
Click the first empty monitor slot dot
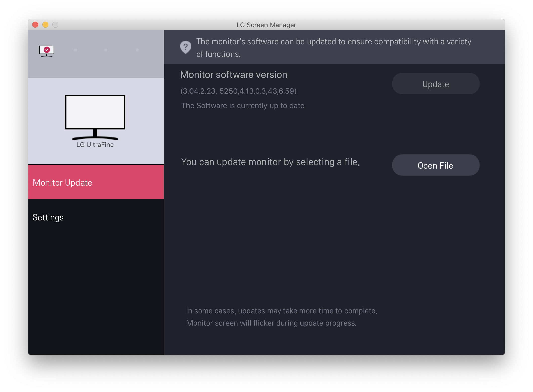75,50
